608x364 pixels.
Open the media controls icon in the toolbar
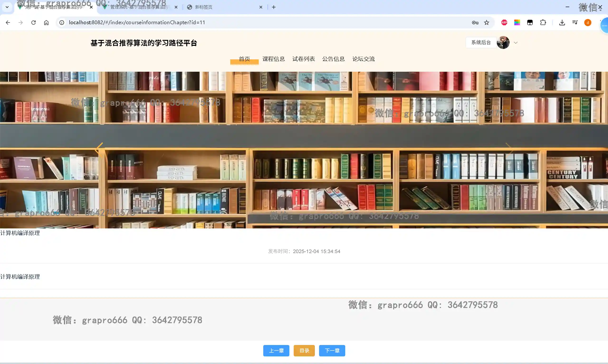(x=575, y=23)
